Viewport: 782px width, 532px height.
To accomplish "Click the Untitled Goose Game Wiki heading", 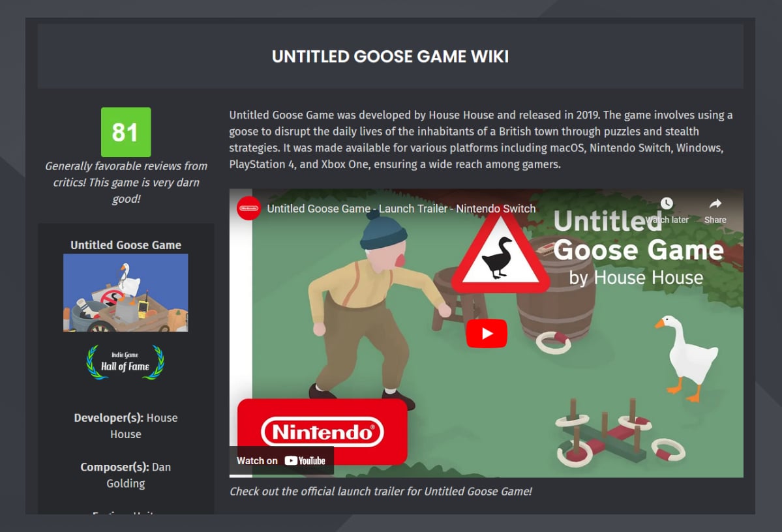I will point(390,56).
